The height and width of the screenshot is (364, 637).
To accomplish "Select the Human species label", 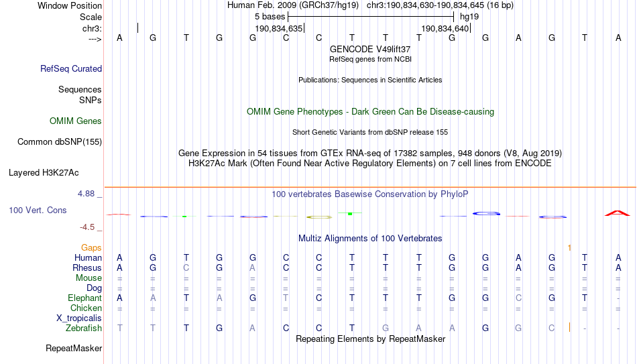I will [x=88, y=258].
